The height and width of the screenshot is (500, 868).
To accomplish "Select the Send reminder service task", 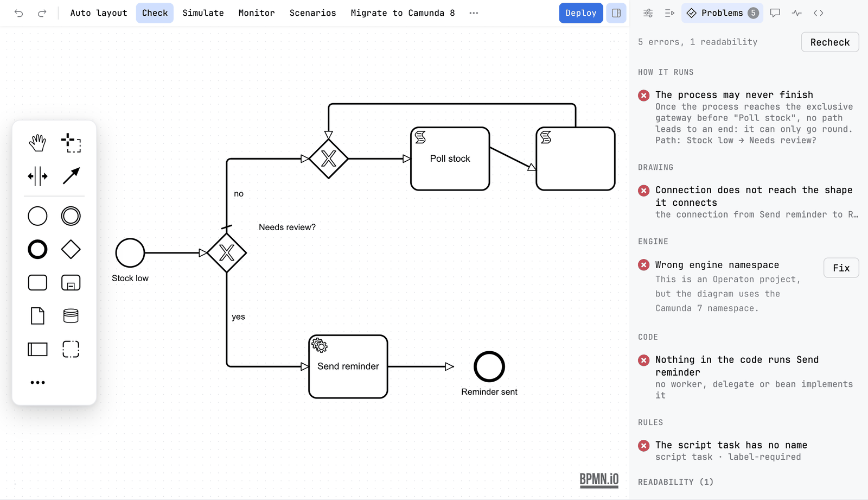I will pyautogui.click(x=348, y=366).
